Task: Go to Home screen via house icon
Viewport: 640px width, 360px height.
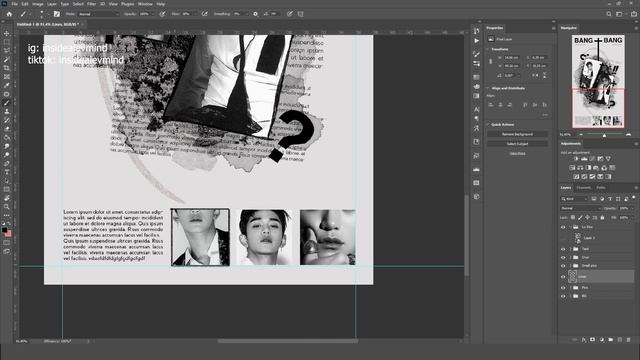Action: coord(9,14)
